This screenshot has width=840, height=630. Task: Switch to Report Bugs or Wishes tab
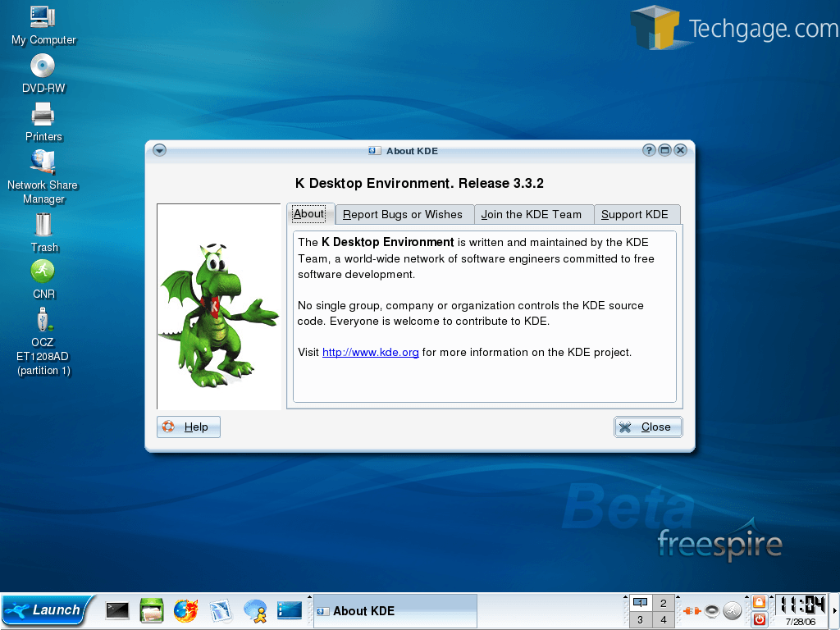click(x=403, y=214)
